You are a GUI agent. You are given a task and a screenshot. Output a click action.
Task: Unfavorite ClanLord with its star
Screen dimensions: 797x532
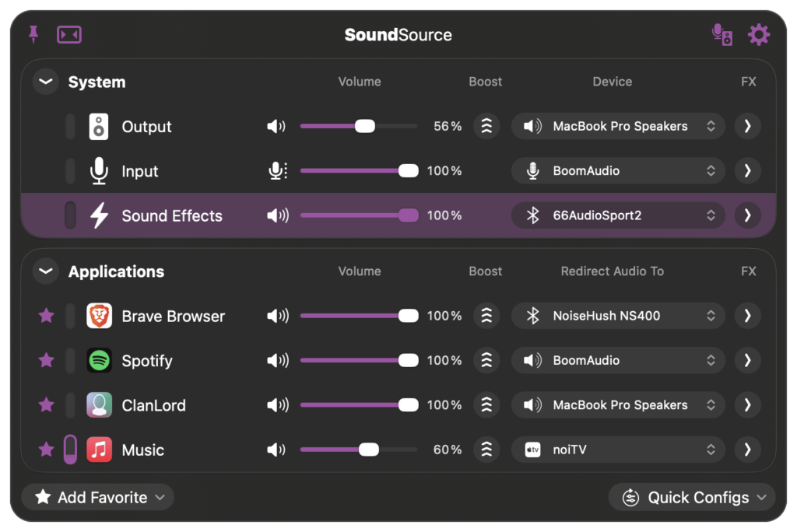click(47, 404)
